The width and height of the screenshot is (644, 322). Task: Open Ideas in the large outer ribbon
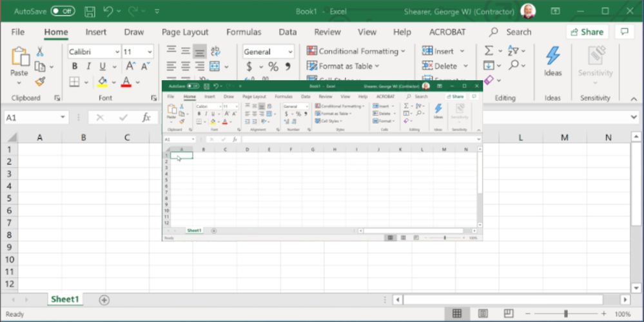(x=552, y=62)
